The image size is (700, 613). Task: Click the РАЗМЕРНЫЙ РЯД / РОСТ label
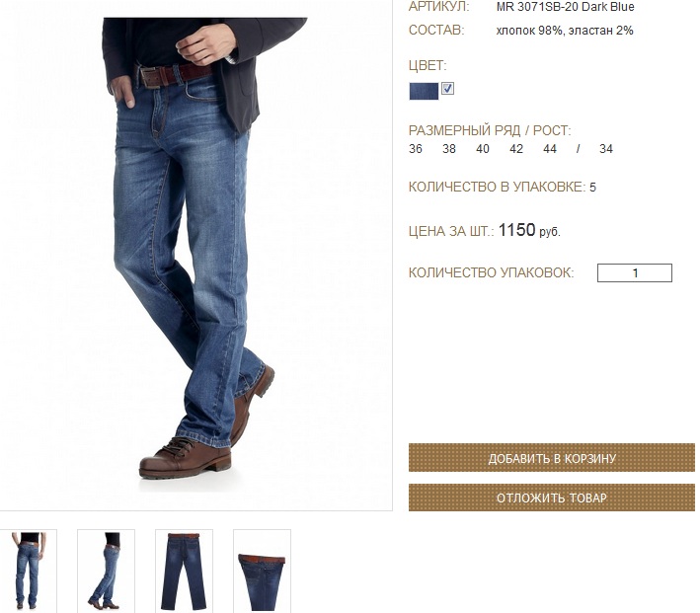click(x=490, y=131)
